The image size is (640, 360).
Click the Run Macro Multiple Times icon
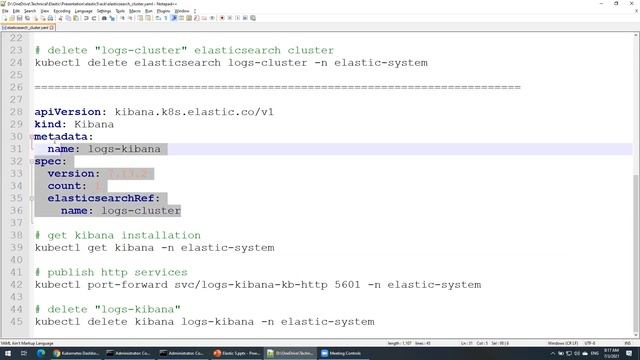pyautogui.click(x=245, y=18)
